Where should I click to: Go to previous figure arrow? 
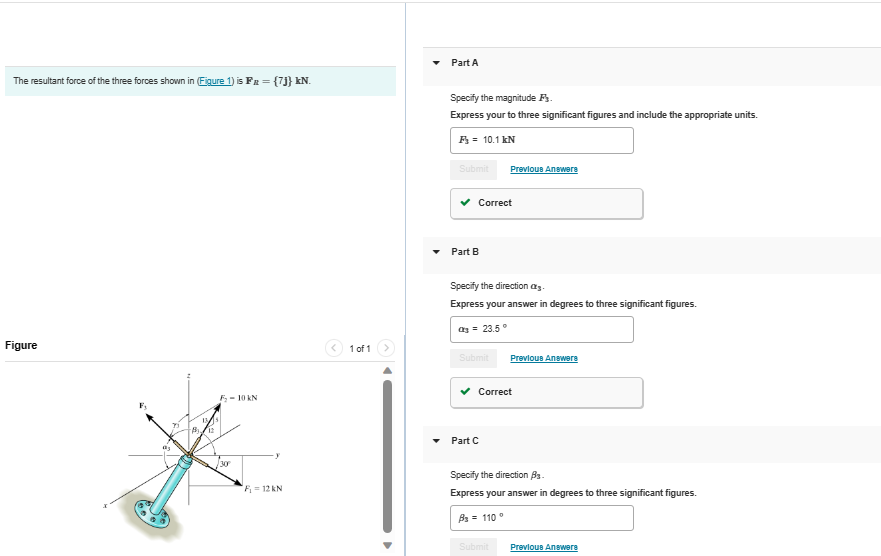coord(334,348)
